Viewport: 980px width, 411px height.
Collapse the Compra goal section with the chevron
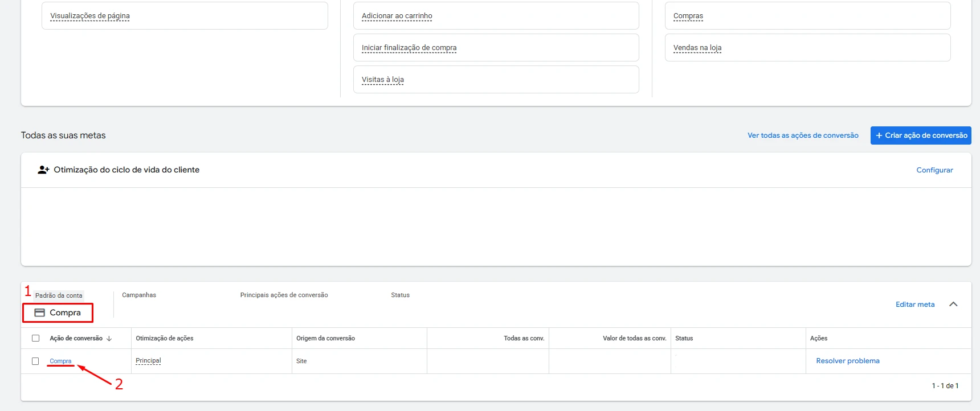pos(953,305)
